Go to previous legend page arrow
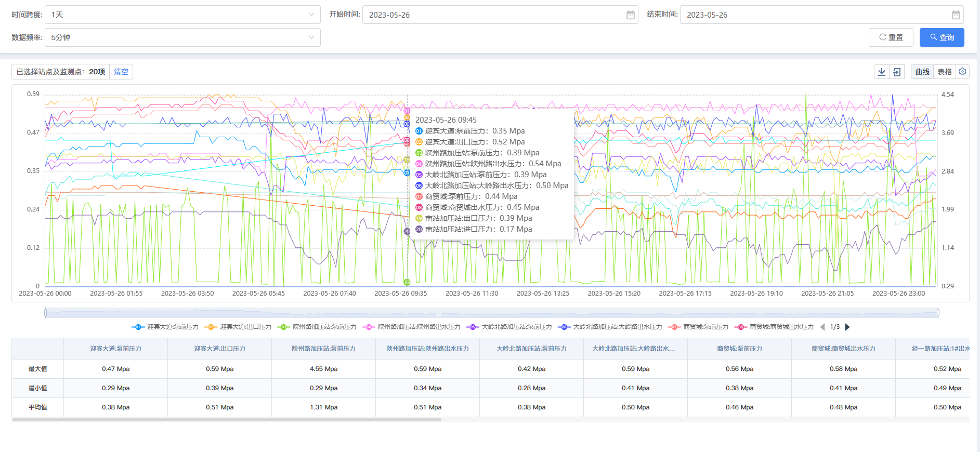Viewport: 980px width, 452px height. click(822, 327)
